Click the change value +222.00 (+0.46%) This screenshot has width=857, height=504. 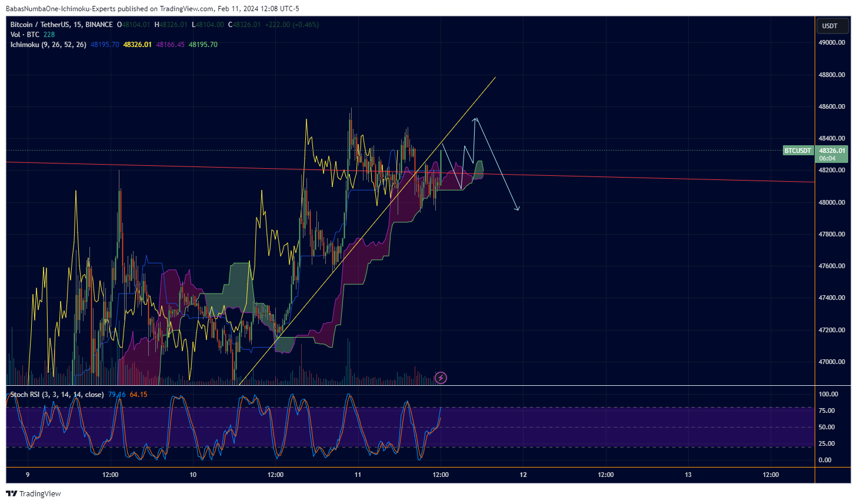point(292,25)
